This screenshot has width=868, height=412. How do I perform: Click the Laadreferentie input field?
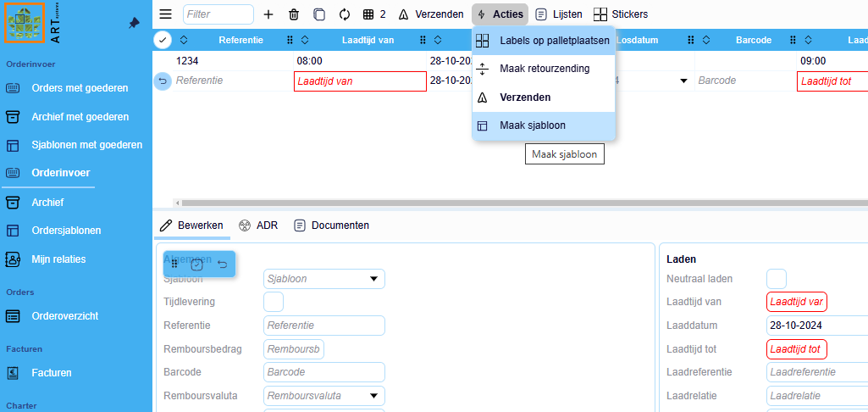coord(816,372)
